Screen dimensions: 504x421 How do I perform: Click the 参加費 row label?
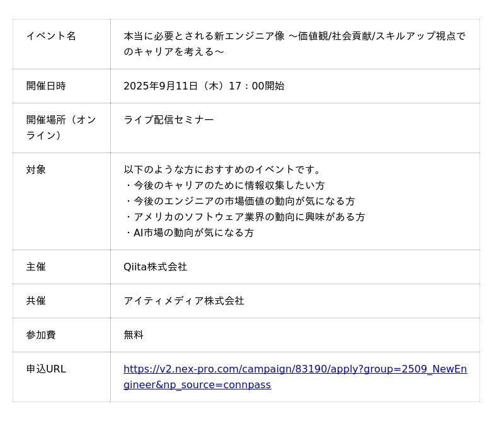pos(41,335)
